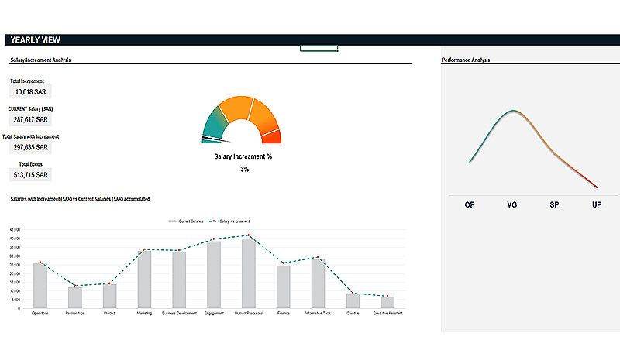Click the 3% gauge value
Image resolution: width=620 pixels, height=364 pixels.
coord(244,169)
